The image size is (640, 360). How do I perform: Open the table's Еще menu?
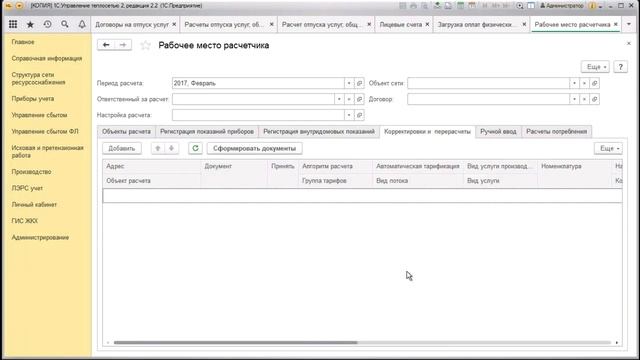point(609,148)
